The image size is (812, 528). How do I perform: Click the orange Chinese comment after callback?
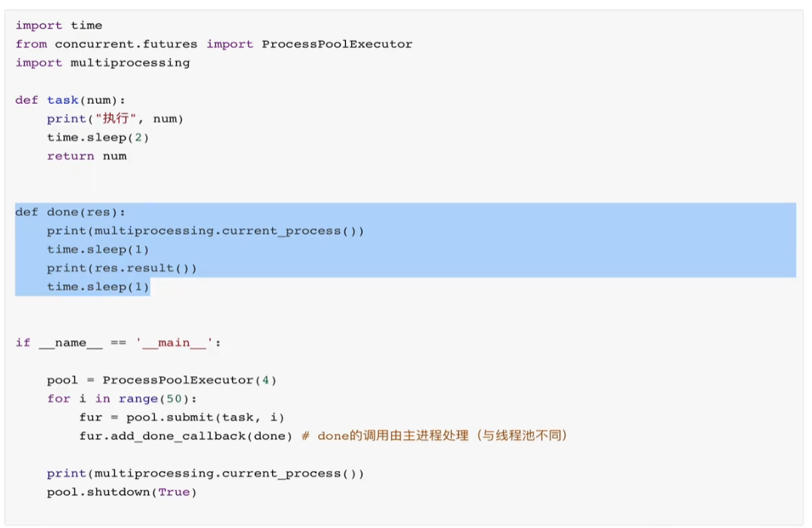(435, 435)
